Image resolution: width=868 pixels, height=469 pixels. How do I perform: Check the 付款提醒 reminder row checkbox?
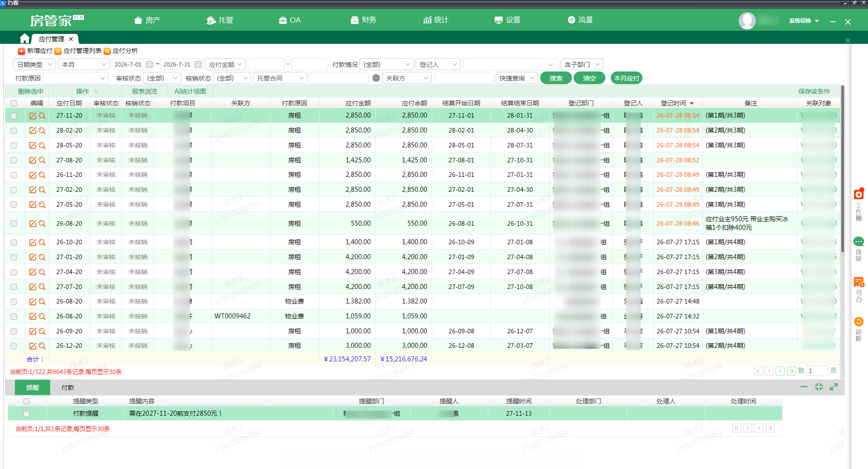coord(26,414)
